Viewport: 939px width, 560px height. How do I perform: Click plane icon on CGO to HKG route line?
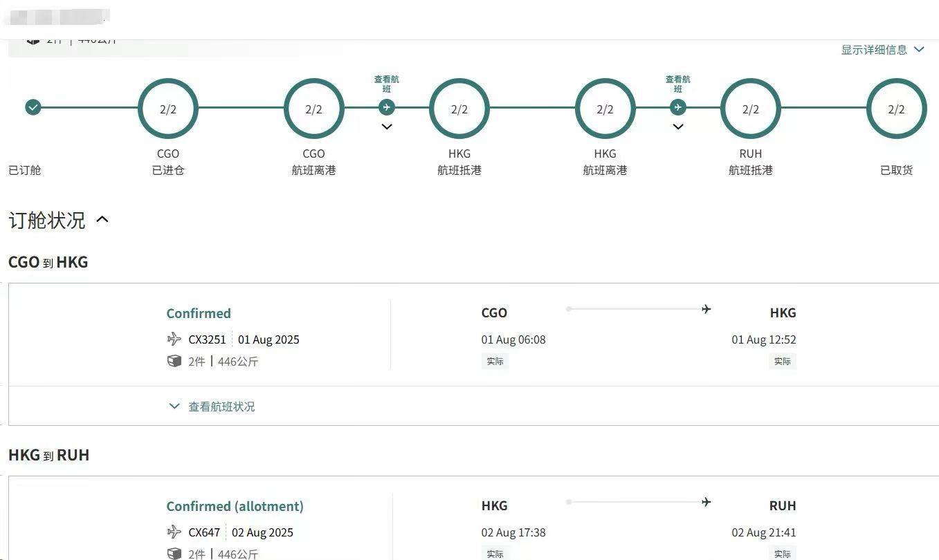click(x=706, y=309)
